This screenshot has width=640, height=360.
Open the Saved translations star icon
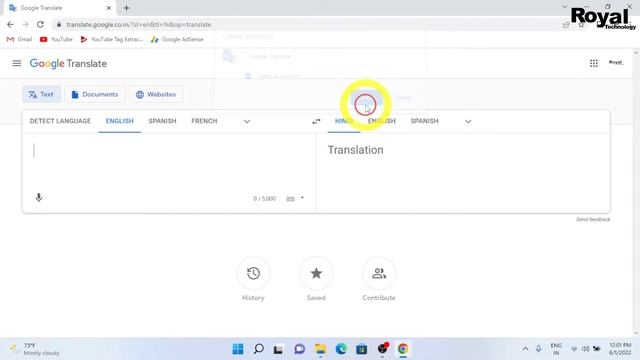[x=316, y=273]
